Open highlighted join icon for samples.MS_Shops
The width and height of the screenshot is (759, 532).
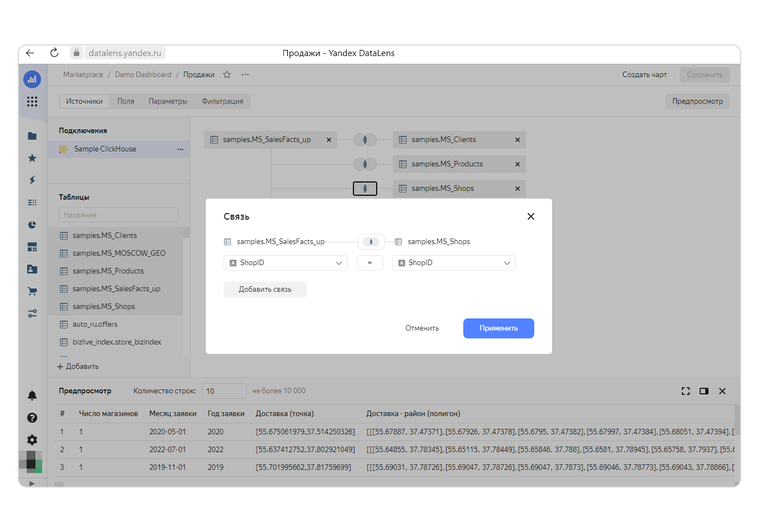click(x=365, y=189)
